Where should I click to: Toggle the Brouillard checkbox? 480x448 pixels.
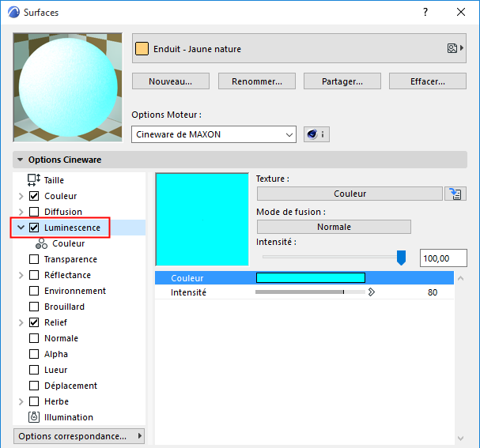tap(34, 307)
